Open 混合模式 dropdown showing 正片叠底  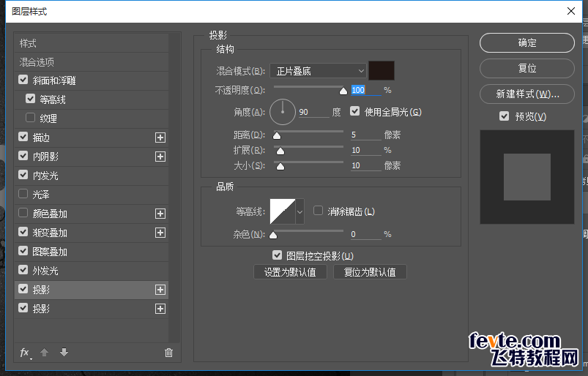(318, 71)
